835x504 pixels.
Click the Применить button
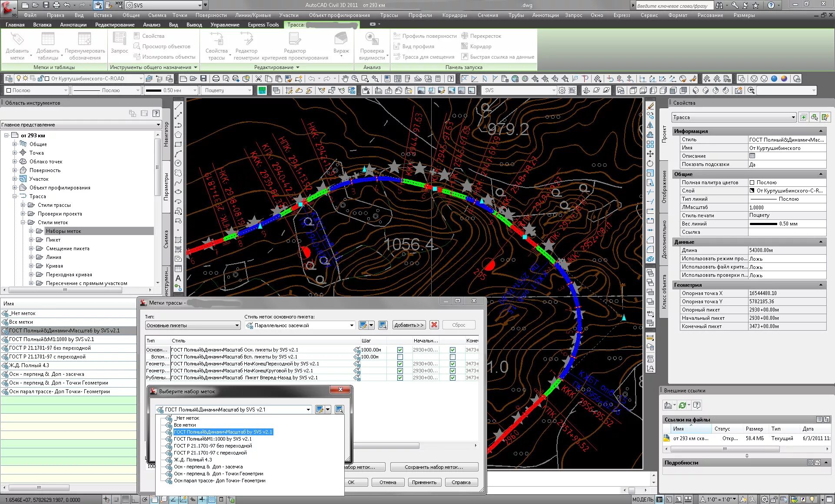click(x=424, y=482)
